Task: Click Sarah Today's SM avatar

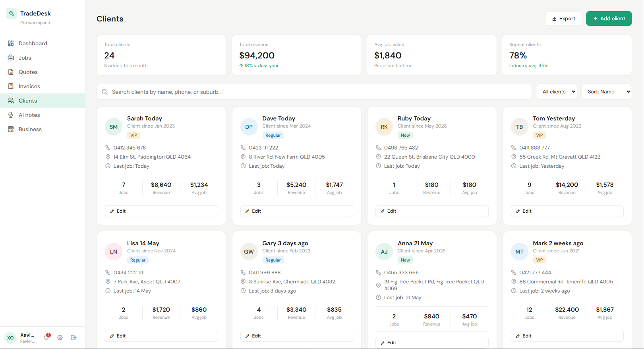Action: click(x=114, y=127)
